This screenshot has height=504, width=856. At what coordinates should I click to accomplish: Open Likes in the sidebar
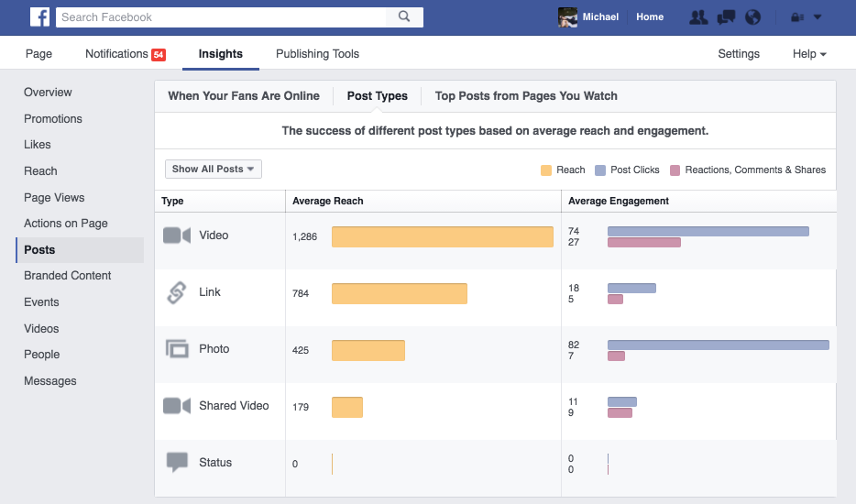pyautogui.click(x=38, y=145)
